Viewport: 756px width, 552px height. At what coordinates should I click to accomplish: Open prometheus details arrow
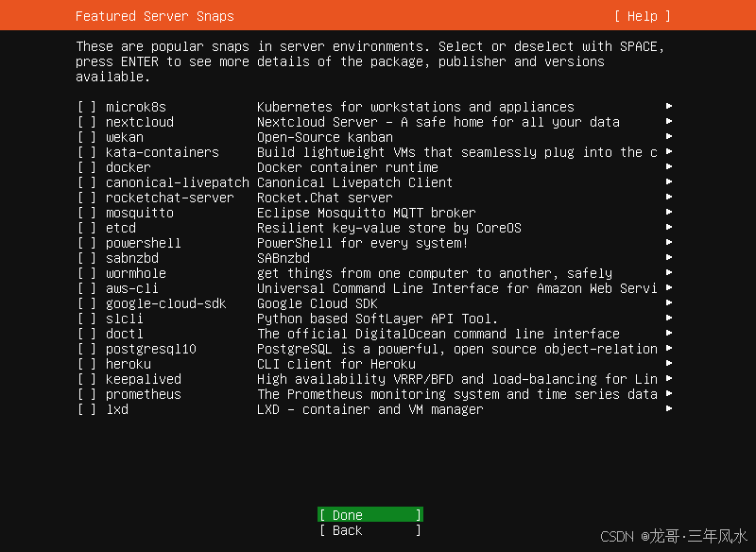(x=669, y=393)
